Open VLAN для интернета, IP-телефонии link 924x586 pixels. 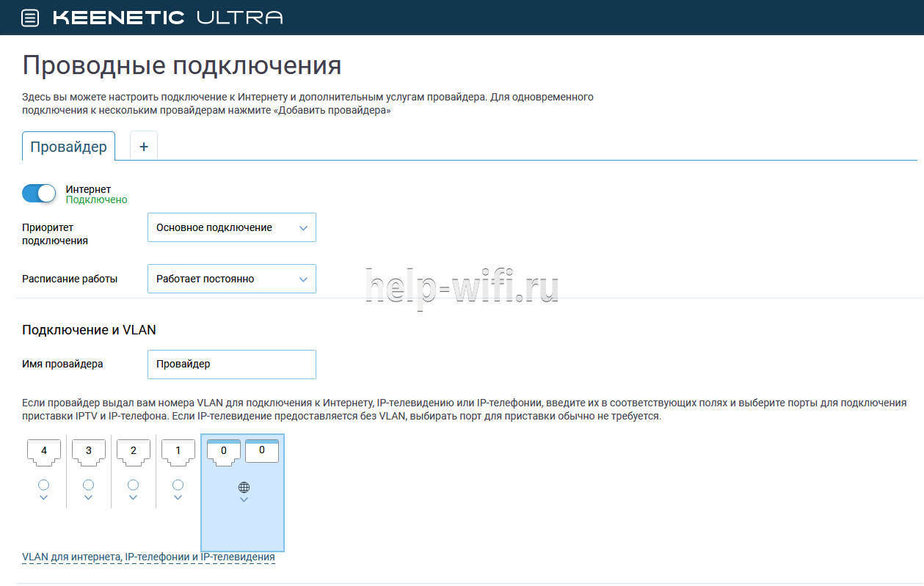[x=148, y=557]
